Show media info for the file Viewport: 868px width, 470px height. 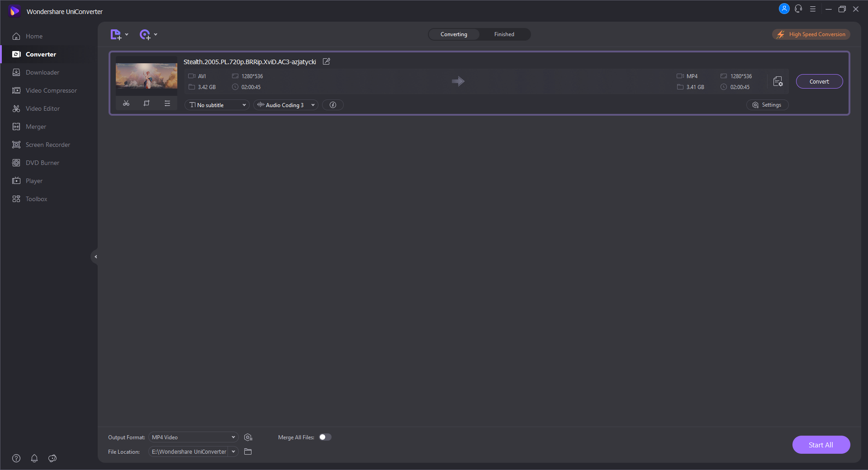click(x=333, y=105)
